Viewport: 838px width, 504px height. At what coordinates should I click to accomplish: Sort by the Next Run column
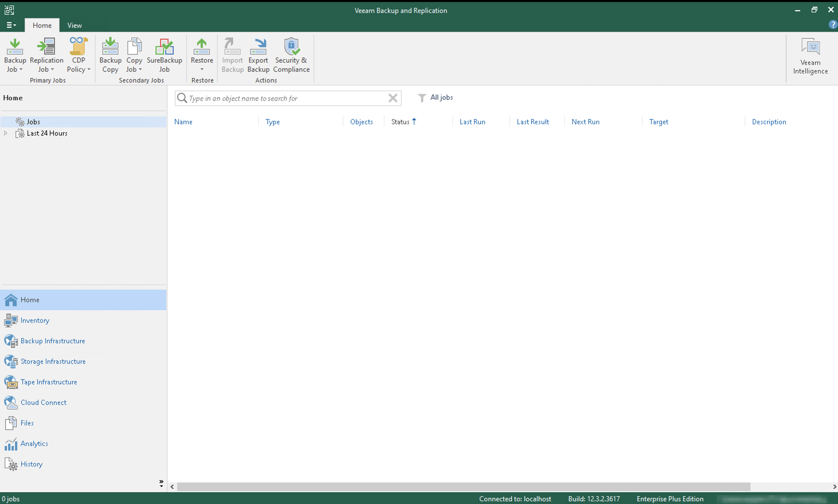[x=586, y=122]
